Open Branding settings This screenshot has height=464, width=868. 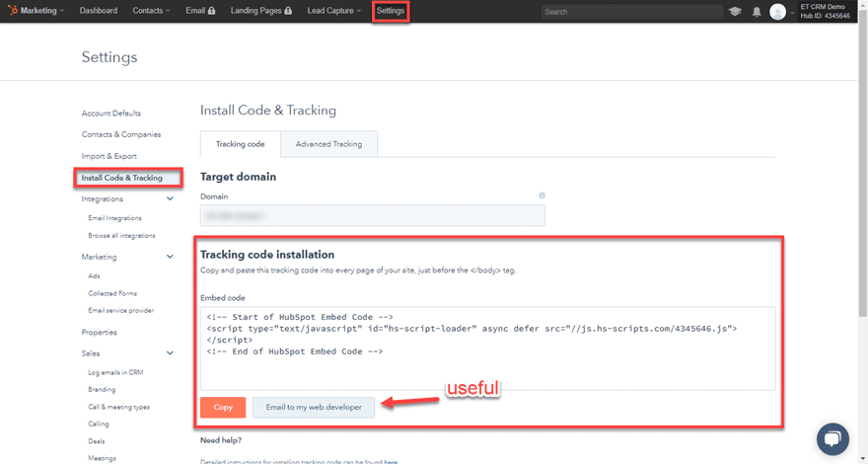(102, 390)
